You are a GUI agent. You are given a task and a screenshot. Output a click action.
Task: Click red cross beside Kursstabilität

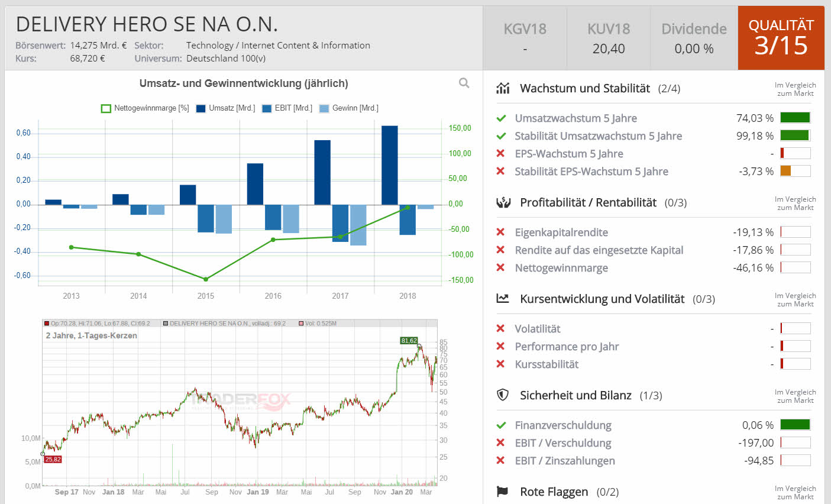pos(500,364)
